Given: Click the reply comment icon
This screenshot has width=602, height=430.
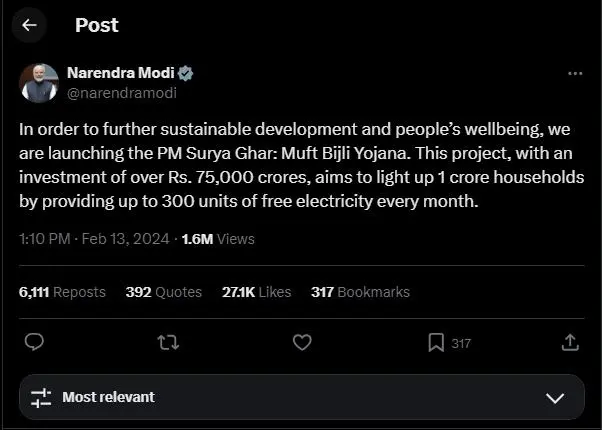Looking at the screenshot, I should tap(34, 342).
